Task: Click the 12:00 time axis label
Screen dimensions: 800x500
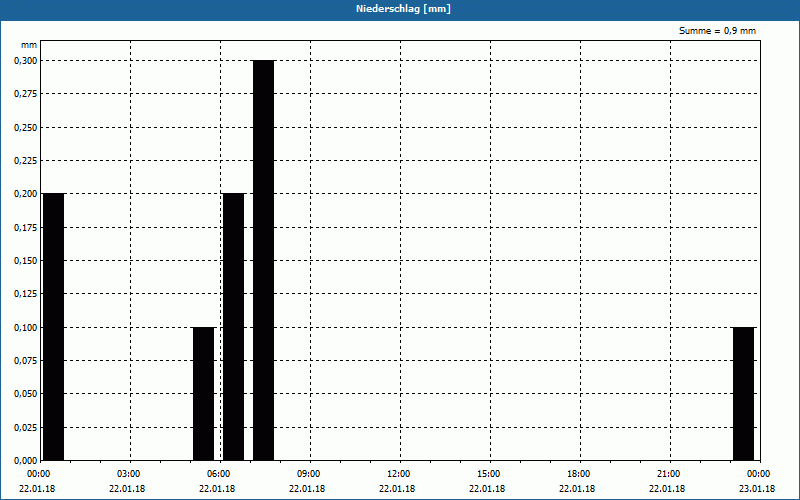Action: [398, 474]
